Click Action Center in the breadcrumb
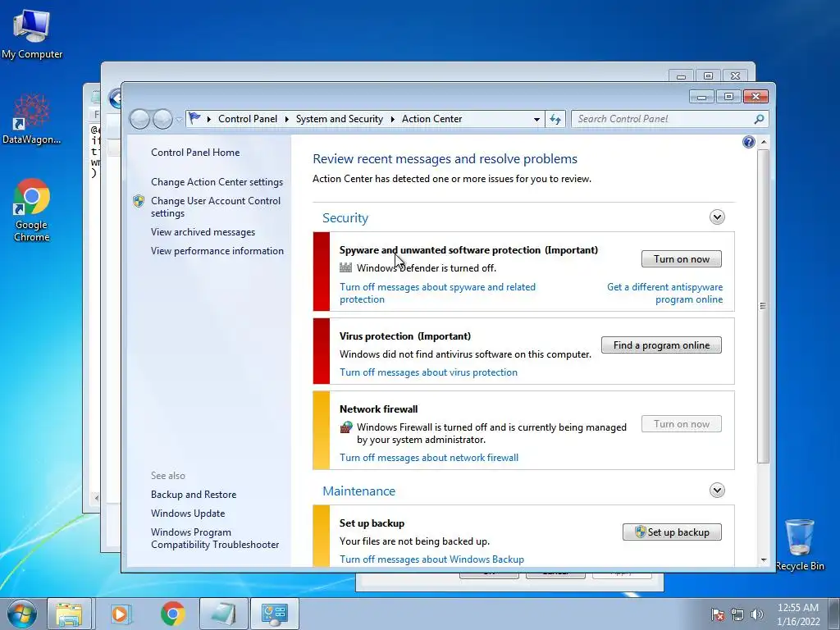840x630 pixels. click(x=431, y=119)
